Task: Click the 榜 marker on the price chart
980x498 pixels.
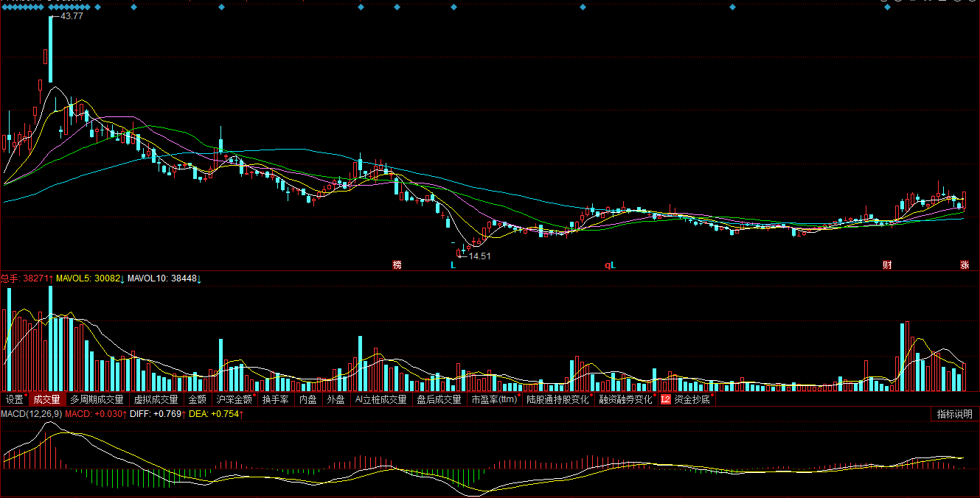Action: [x=397, y=264]
